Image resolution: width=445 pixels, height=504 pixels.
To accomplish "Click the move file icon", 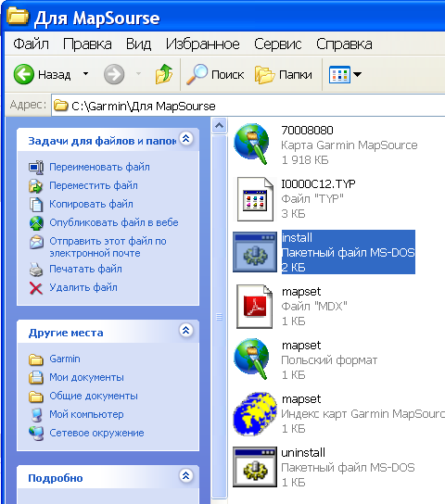I will [x=35, y=186].
